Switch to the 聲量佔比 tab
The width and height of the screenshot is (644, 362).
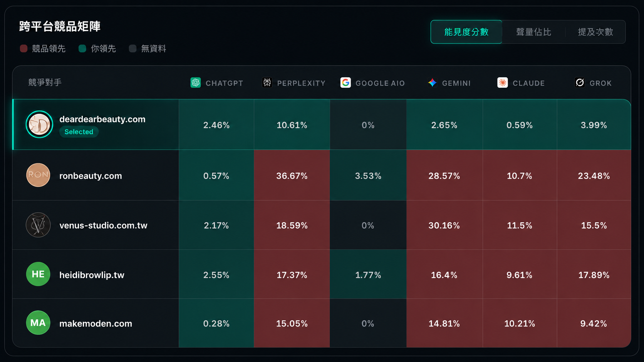coord(533,32)
